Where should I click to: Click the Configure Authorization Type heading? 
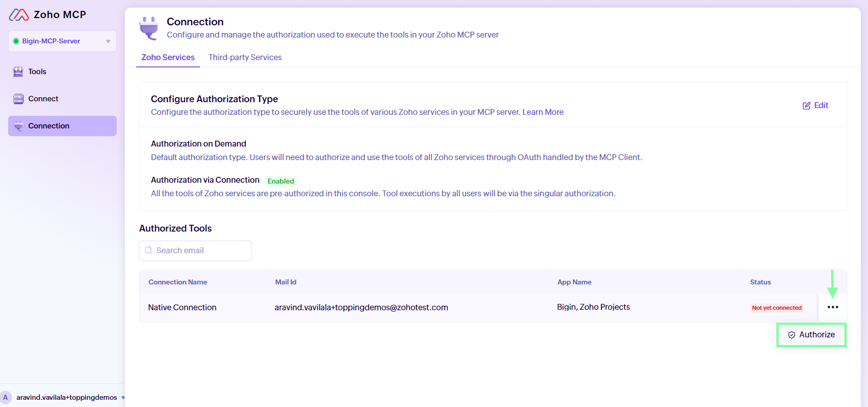(x=214, y=99)
